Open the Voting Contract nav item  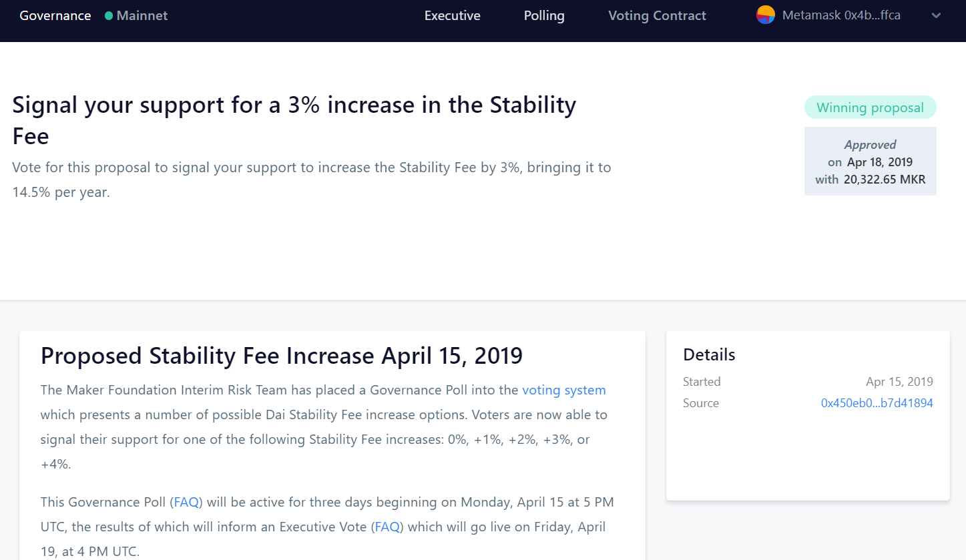pos(657,15)
